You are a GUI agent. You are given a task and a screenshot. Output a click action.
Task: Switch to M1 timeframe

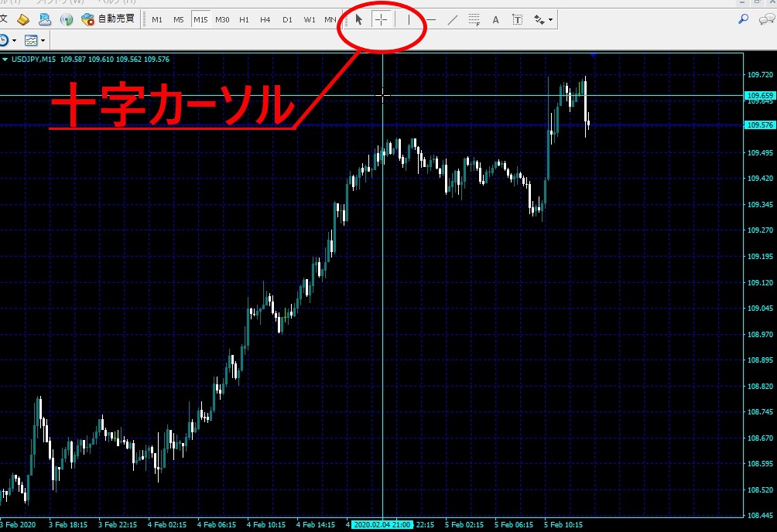coord(157,20)
